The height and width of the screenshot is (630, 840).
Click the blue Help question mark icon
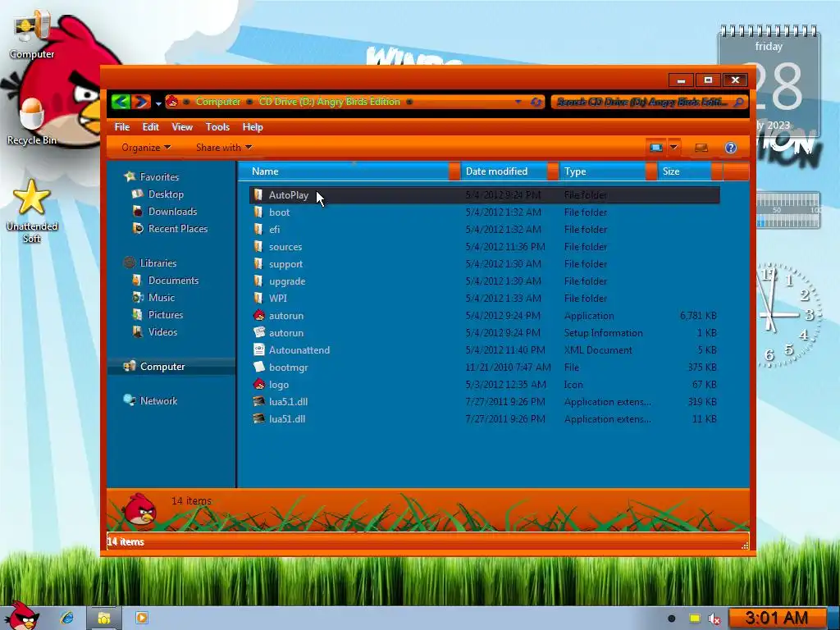tap(731, 148)
